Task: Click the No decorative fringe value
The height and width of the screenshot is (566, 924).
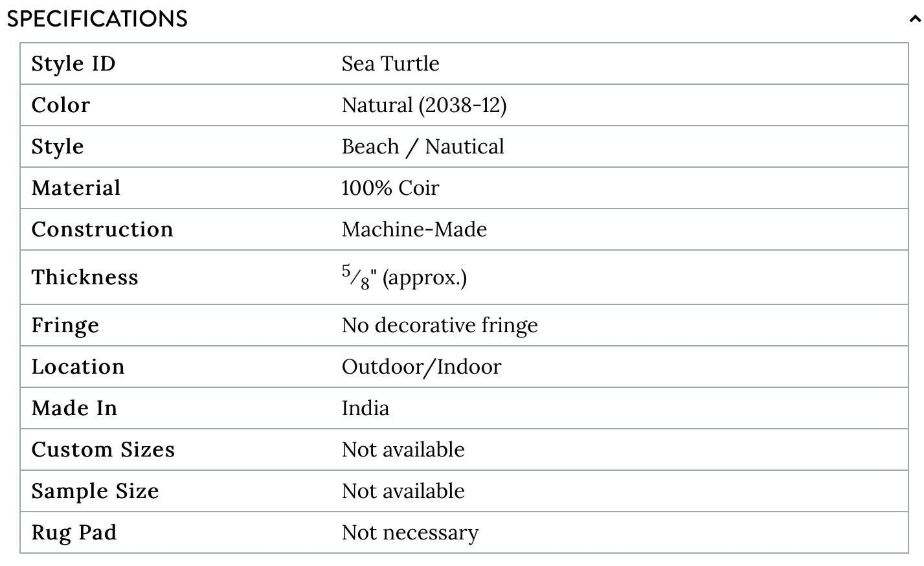Action: (x=440, y=325)
